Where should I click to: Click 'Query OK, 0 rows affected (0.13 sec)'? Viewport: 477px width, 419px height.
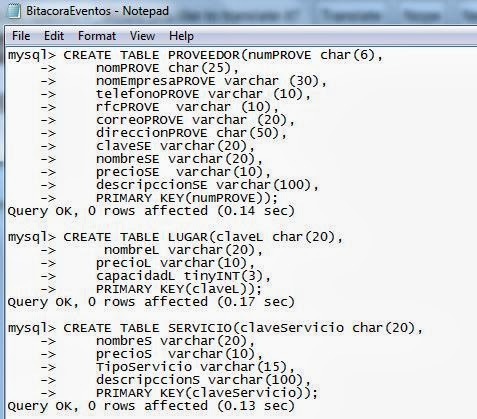(x=151, y=406)
